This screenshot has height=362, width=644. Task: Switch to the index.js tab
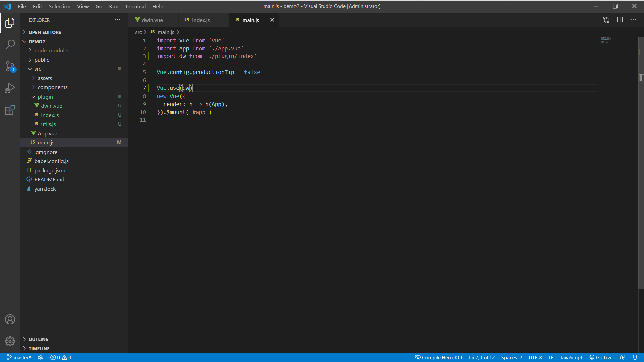coord(203,20)
